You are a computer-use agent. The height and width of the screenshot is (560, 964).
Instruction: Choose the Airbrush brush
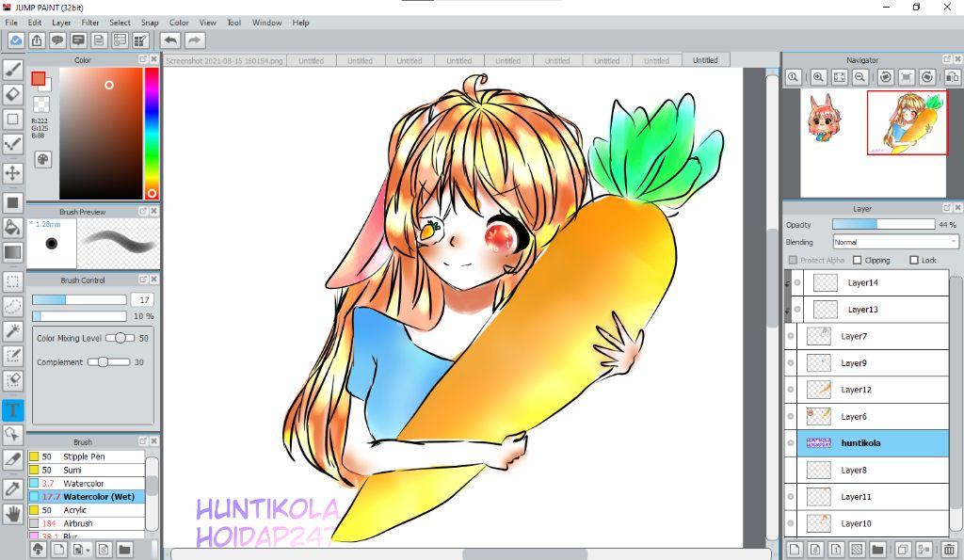point(86,523)
